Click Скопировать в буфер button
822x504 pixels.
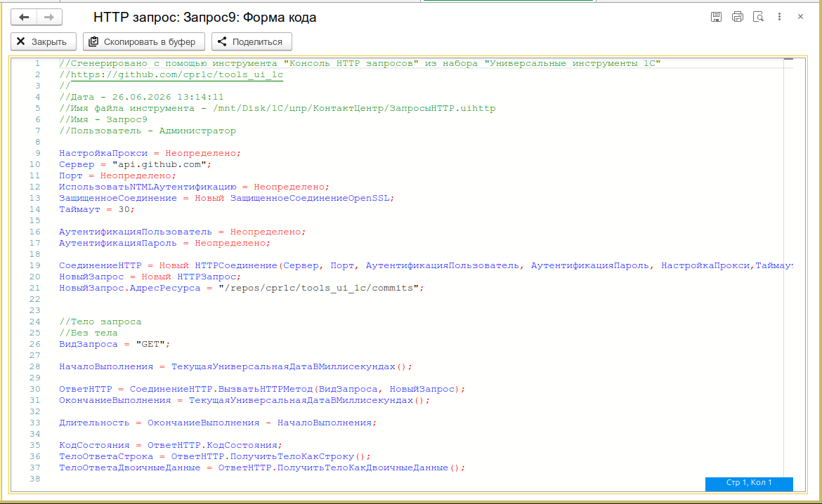point(143,41)
